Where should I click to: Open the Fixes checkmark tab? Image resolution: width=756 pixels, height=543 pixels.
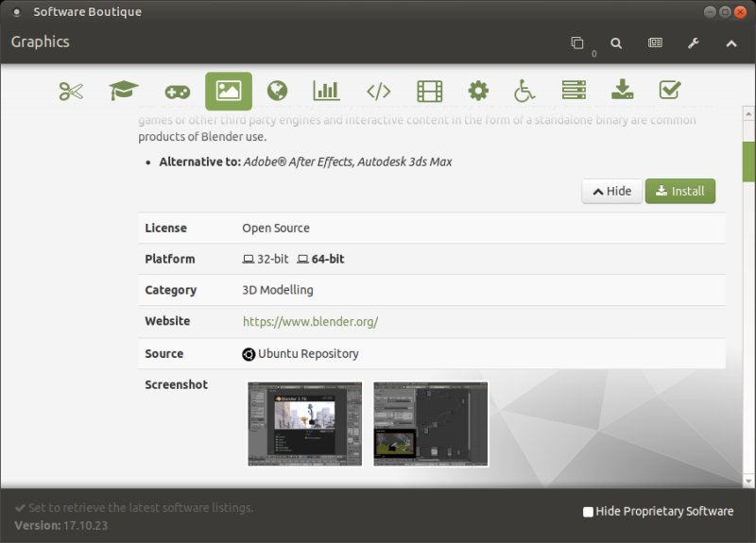[670, 91]
